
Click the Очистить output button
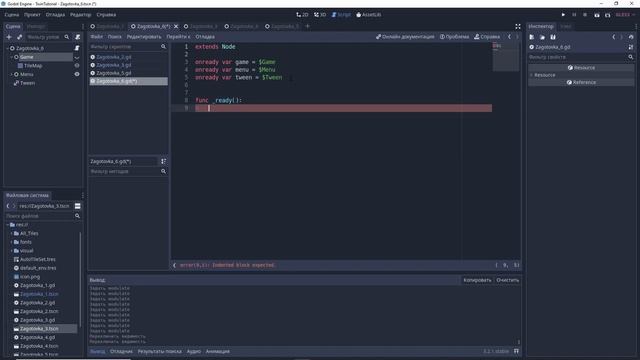507,280
